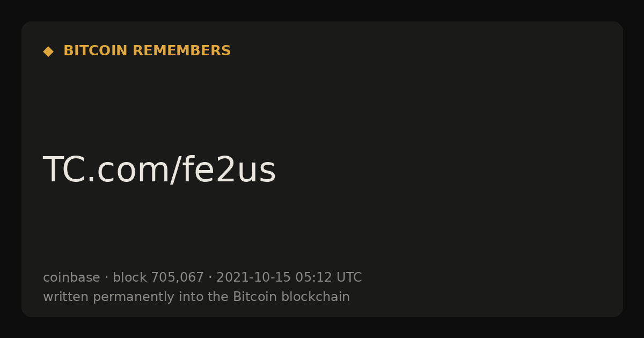
Task: Click the word BITCOIN in the header
Action: point(96,51)
